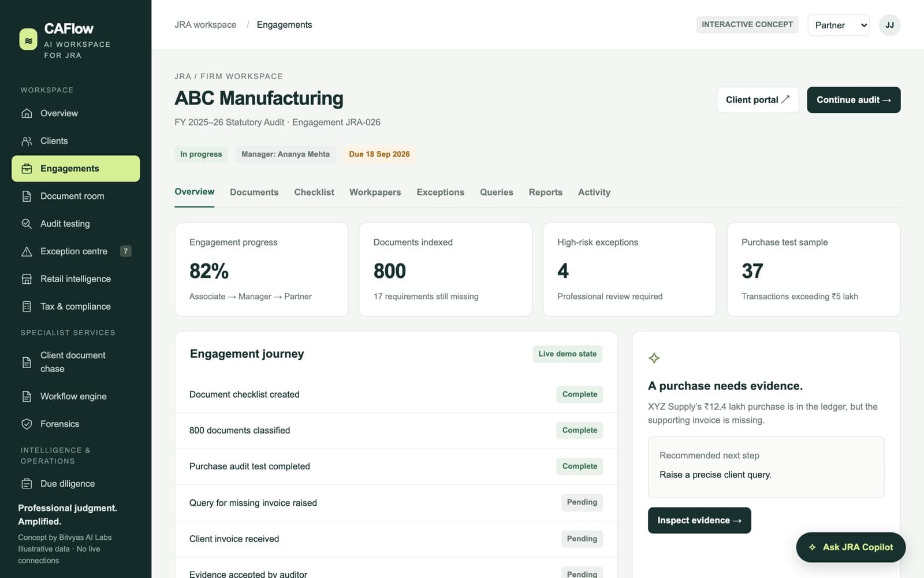
Task: Open Due diligence via its icon
Action: 27,484
